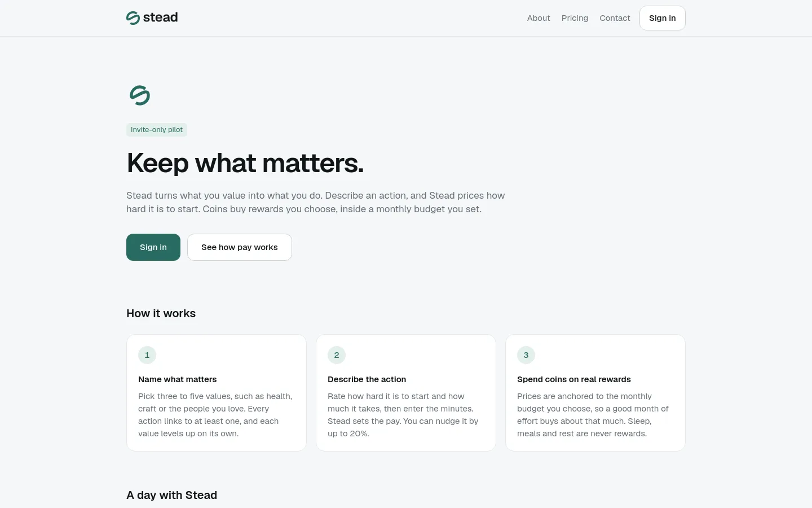812x508 pixels.
Task: Click the Name what matters card title
Action: [x=178, y=379]
